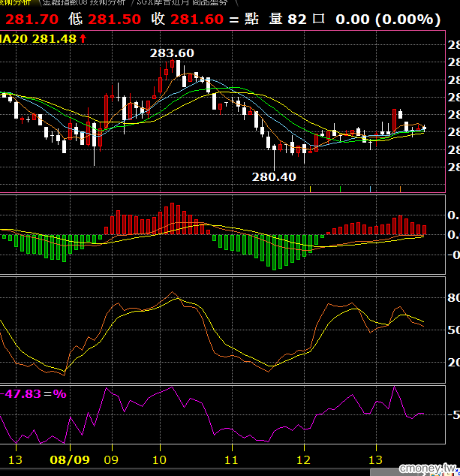
Task: Click the 量 82 口 volume readout
Action: pyautogui.click(x=296, y=19)
